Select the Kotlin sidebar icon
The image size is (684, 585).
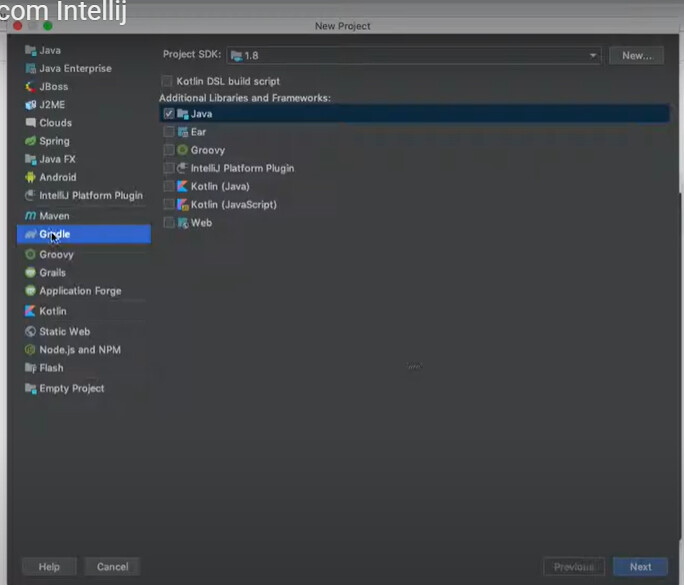coord(31,311)
